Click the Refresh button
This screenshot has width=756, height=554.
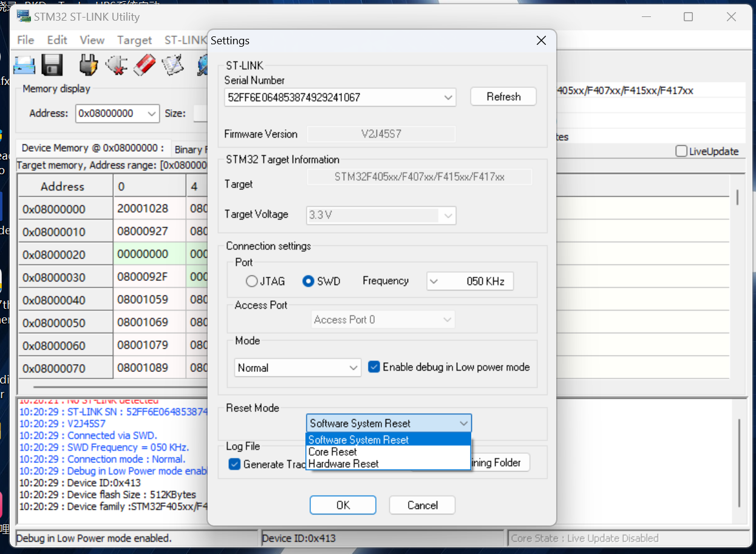click(503, 96)
